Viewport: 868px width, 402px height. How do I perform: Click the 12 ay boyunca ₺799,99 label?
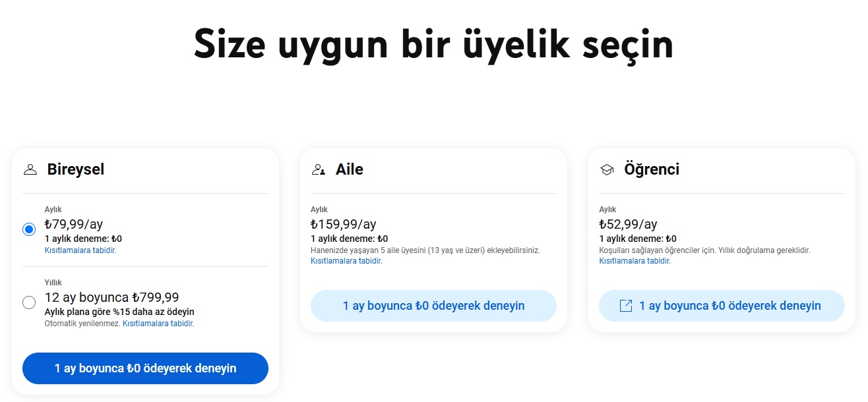tap(112, 297)
